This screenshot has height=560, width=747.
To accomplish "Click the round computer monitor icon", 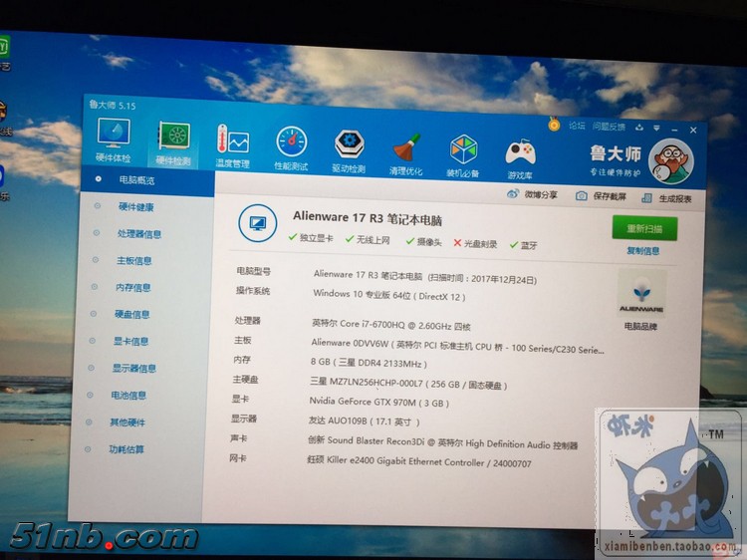I will pos(257,223).
